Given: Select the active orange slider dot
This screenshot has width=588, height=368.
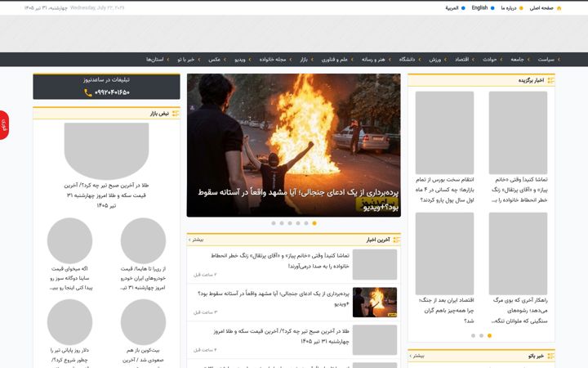Looking at the screenshot, I should [x=314, y=223].
